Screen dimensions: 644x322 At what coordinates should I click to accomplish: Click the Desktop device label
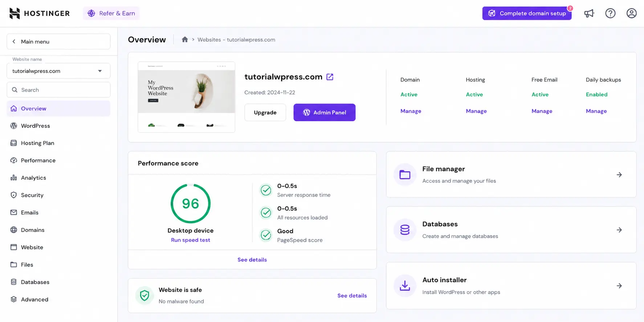(x=191, y=231)
